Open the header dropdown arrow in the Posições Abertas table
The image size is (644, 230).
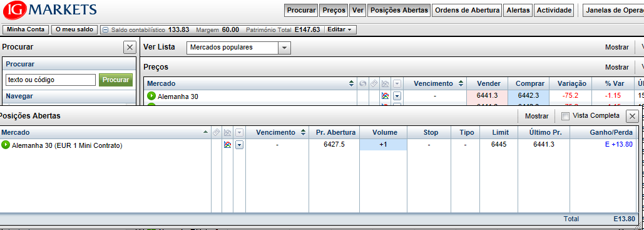240,132
